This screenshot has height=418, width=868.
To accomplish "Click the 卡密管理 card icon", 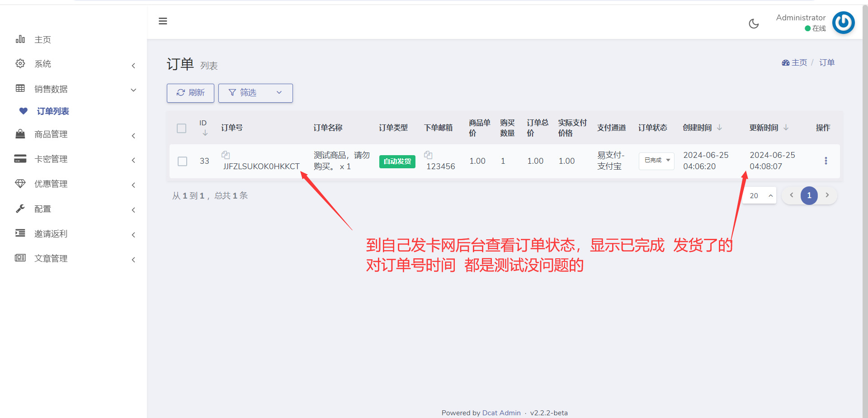I will [x=20, y=159].
